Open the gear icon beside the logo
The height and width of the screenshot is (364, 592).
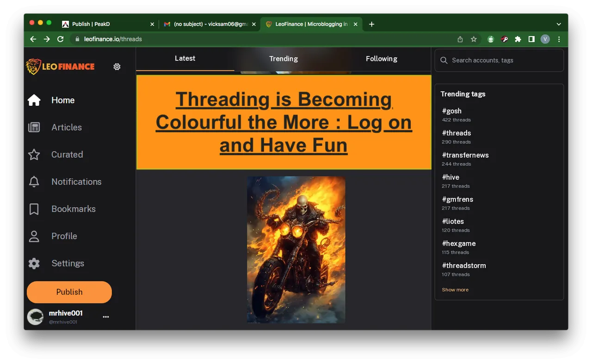(x=117, y=67)
